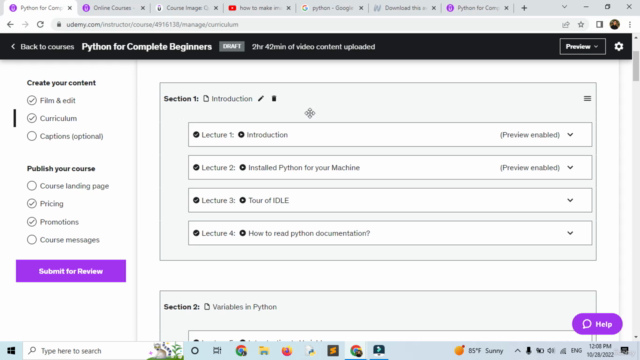The height and width of the screenshot is (360, 640).
Task: Click 85°F Sunny weather widget
Action: (x=479, y=351)
